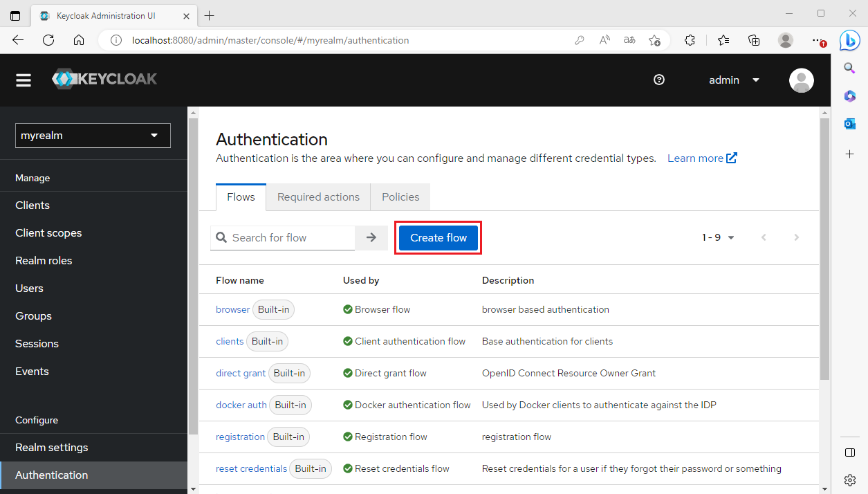The image size is (868, 494).
Task: Click the Keycloak logo
Action: click(x=104, y=78)
